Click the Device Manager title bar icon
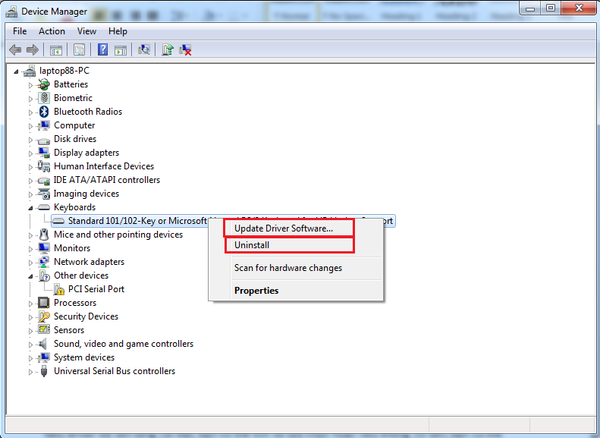This screenshot has height=438, width=600. click(x=11, y=11)
